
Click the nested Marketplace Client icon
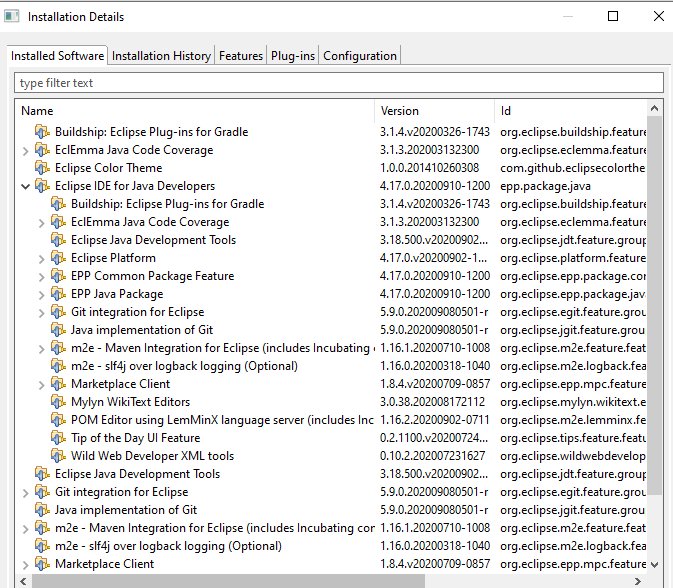click(x=58, y=384)
